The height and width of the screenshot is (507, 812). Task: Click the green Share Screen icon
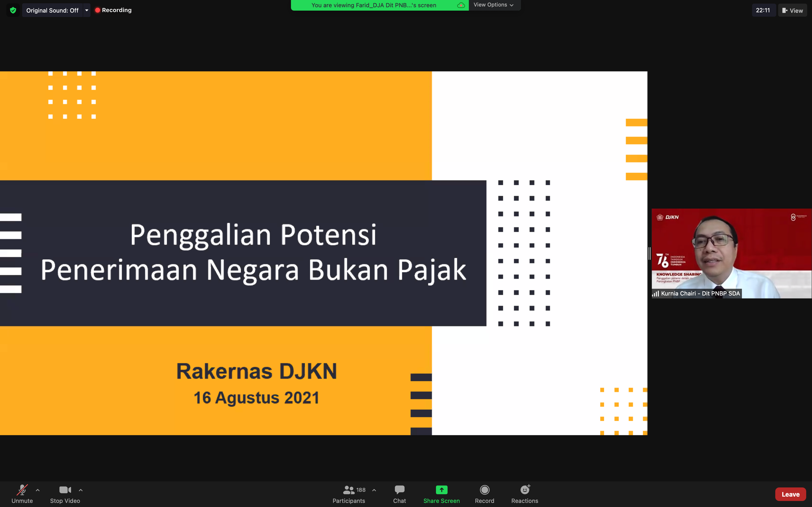coord(442,490)
